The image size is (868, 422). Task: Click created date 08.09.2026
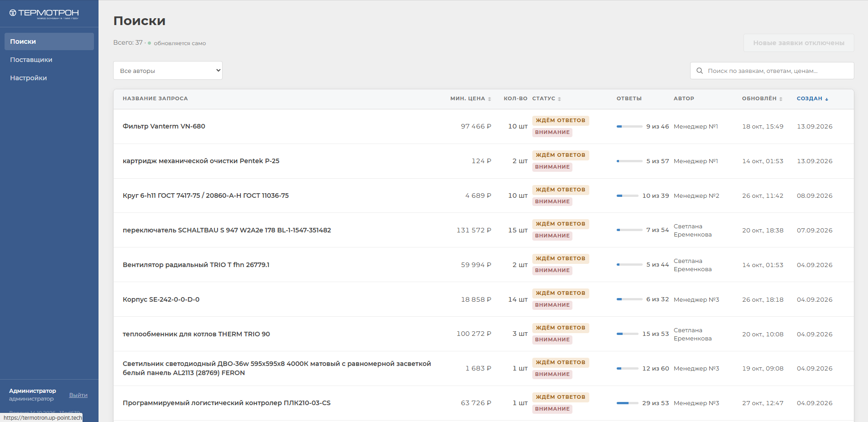pos(815,196)
